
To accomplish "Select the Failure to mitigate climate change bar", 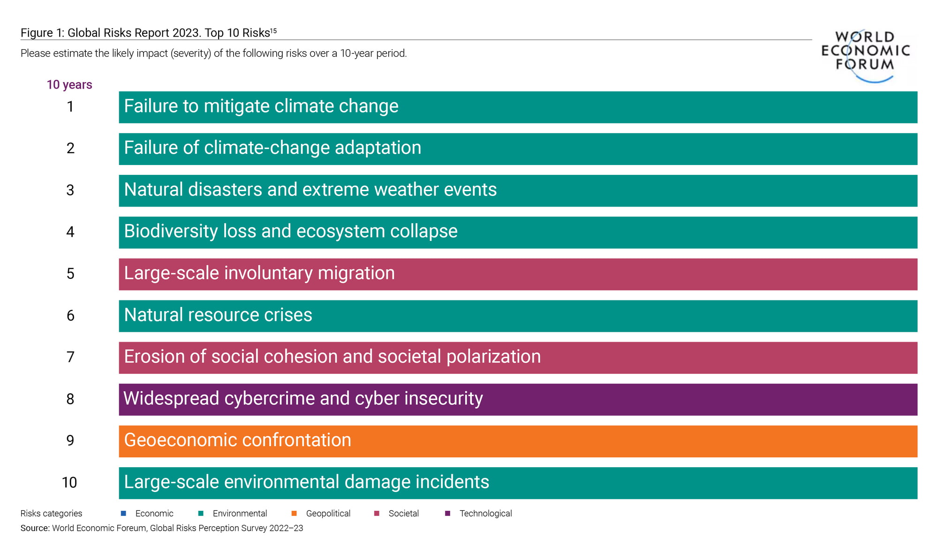I will coord(518,107).
